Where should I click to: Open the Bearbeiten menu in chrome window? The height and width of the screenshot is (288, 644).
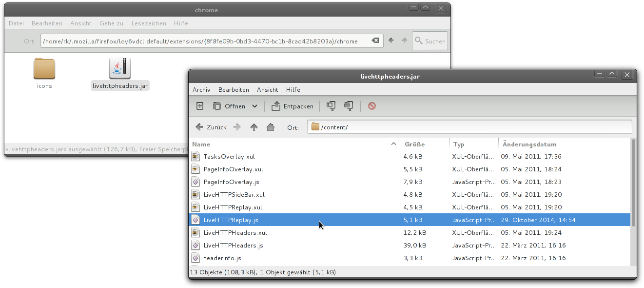(47, 23)
